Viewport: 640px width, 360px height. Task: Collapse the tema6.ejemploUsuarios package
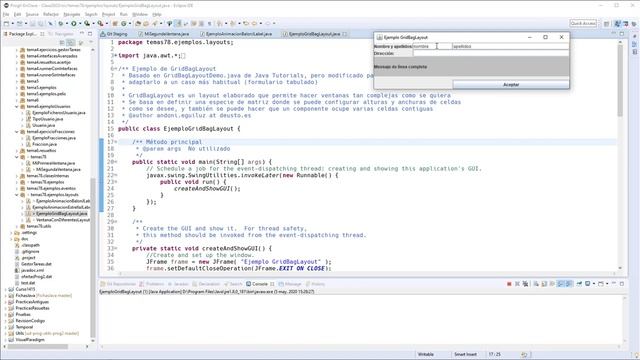pos(17,107)
